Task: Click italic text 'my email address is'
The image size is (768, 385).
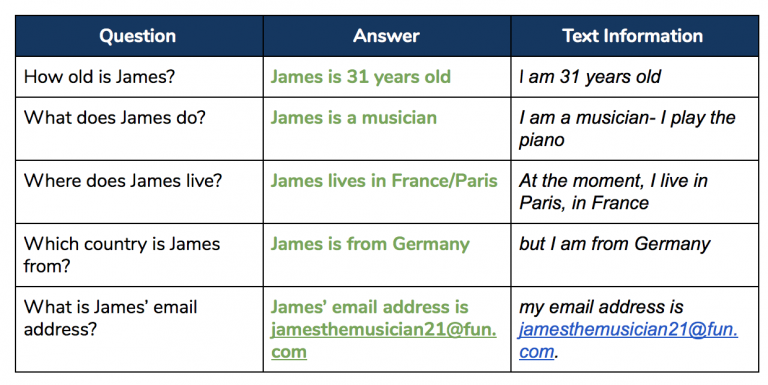Action: [x=601, y=307]
